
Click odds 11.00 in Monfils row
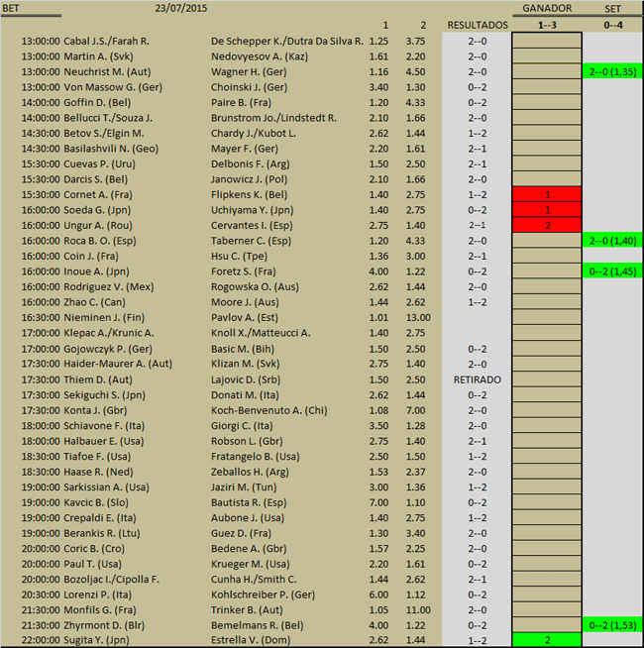coord(418,610)
